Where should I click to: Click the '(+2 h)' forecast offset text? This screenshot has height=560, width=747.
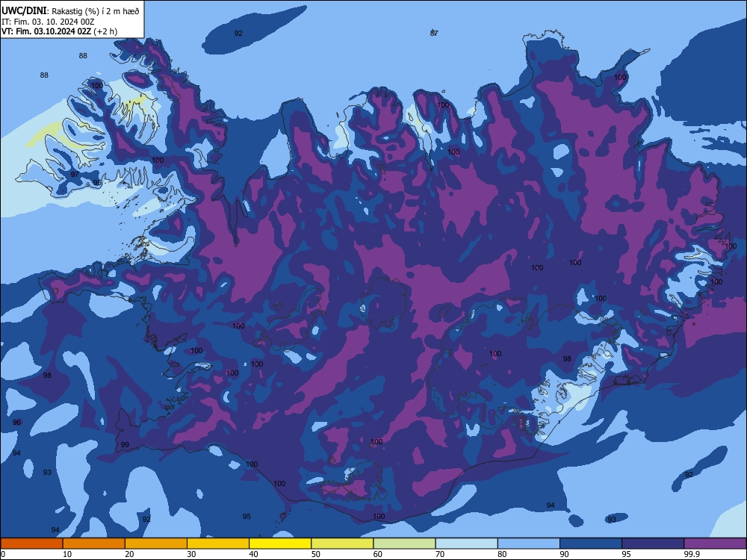[x=105, y=31]
